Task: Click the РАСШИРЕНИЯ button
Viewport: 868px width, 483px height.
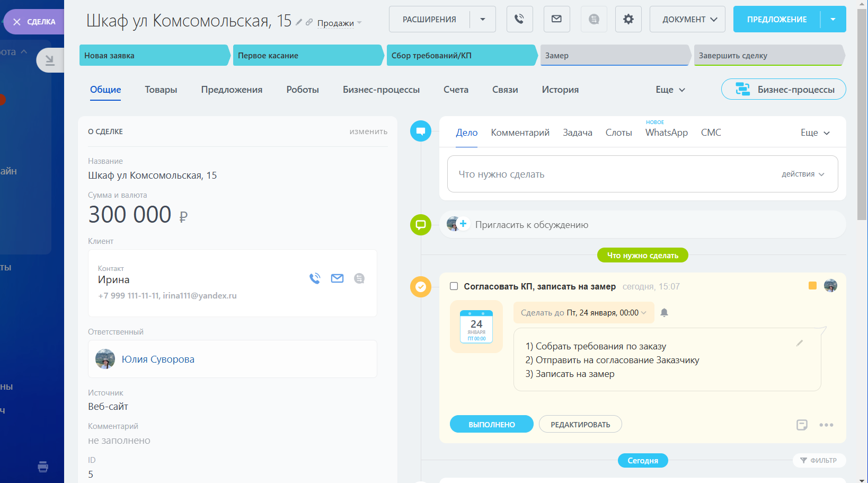Action: (429, 19)
